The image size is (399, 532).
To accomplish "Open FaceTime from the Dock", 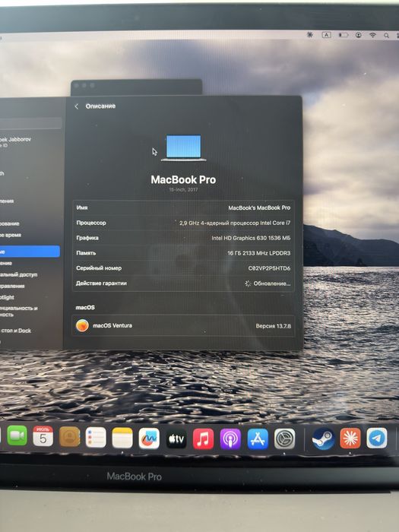I will click(17, 435).
